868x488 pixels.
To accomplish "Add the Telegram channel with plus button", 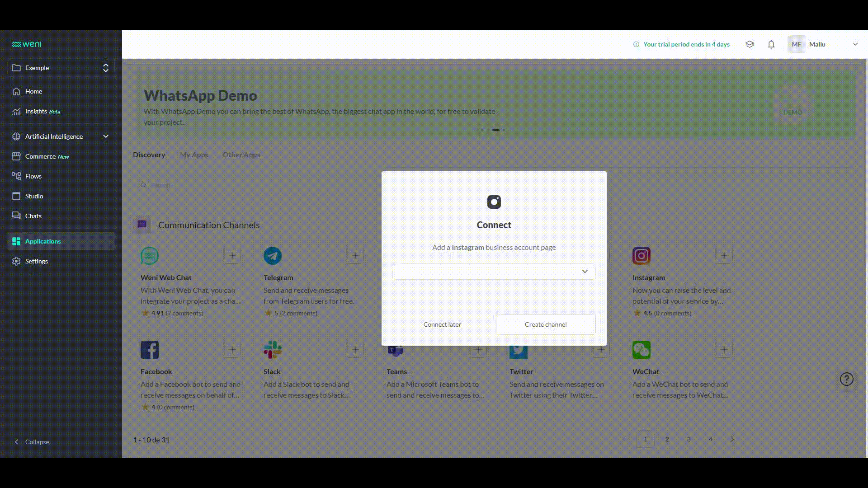I will [x=355, y=255].
